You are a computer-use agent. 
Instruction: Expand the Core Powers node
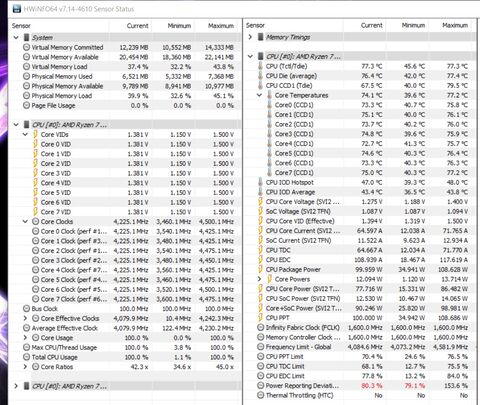click(259, 279)
